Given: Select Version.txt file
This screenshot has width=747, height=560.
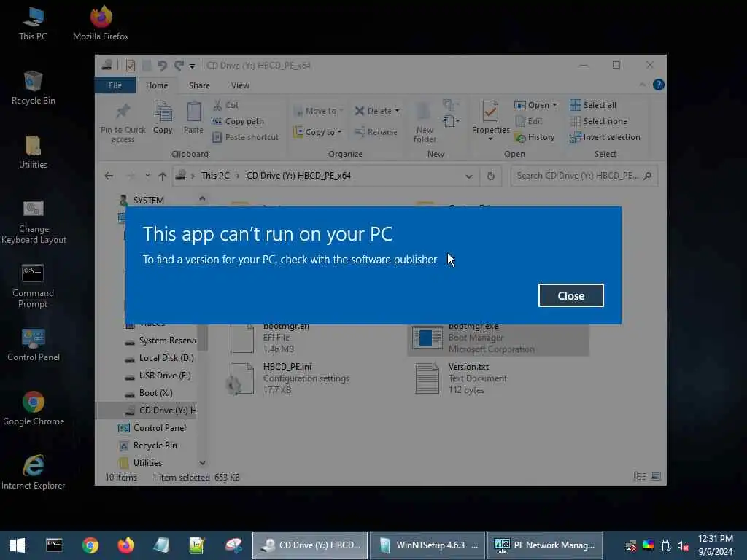Looking at the screenshot, I should (462, 378).
